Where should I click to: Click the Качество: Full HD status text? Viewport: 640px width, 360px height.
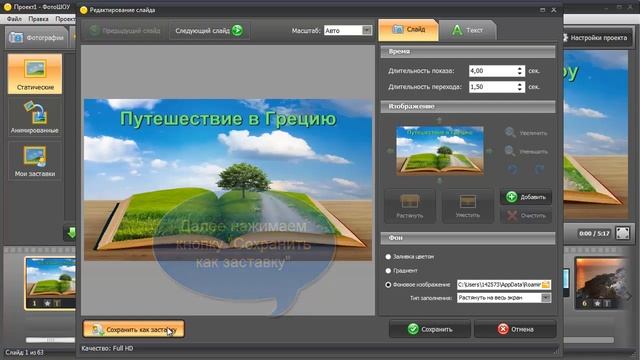click(x=107, y=348)
